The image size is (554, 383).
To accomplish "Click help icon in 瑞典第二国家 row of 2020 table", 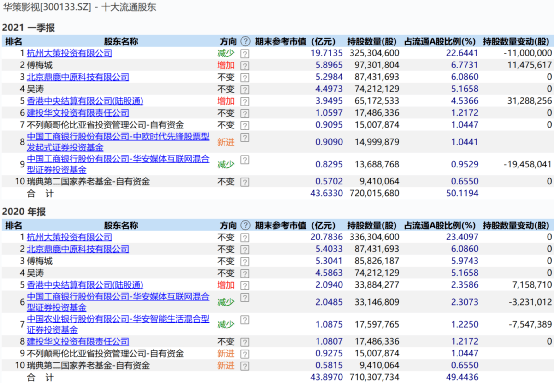I will 244,366.
